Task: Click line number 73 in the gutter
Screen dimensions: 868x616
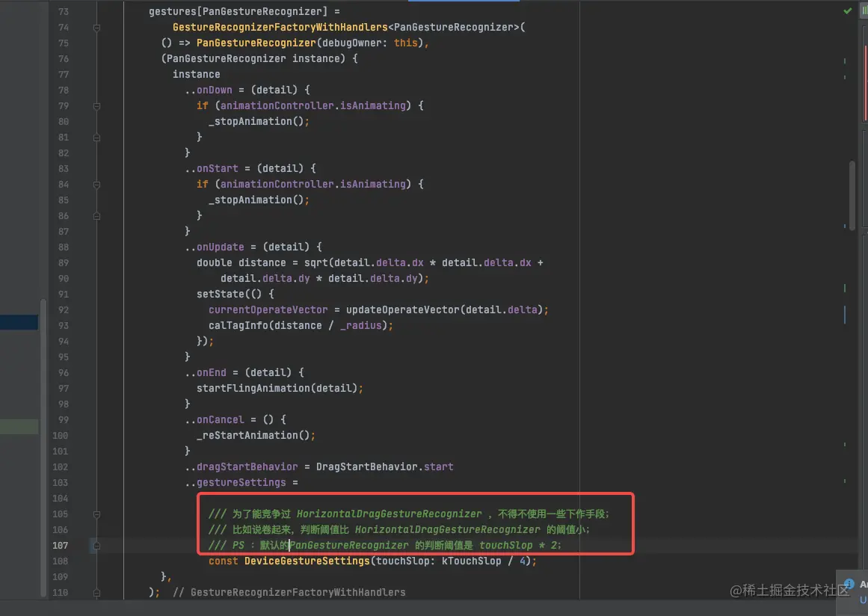Action: pyautogui.click(x=63, y=12)
